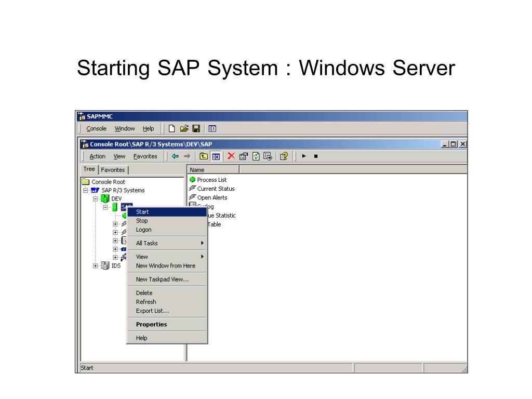Click the yellow question mark Help icon
Viewport: 532px width, 399px height.
(284, 156)
